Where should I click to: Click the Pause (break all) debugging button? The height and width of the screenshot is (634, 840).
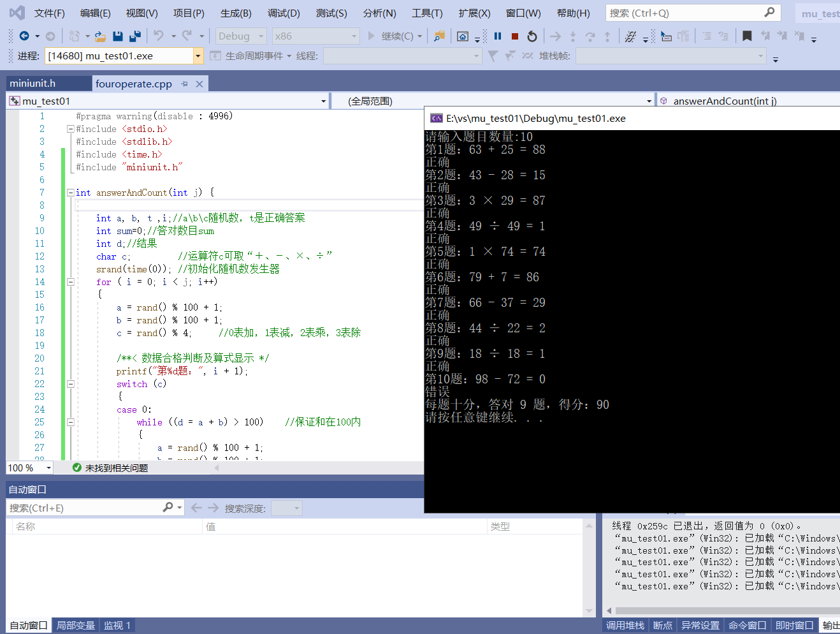498,36
